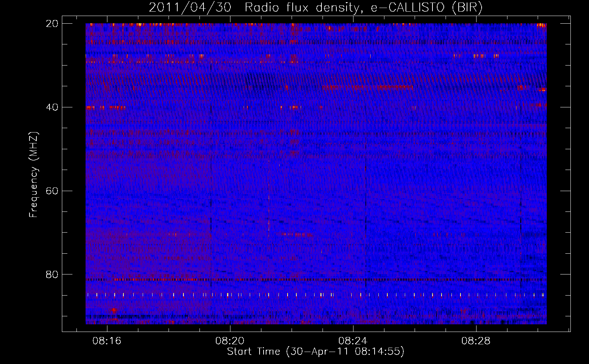Click the '08:28' time tick label
This screenshot has height=364, width=589.
(x=476, y=341)
